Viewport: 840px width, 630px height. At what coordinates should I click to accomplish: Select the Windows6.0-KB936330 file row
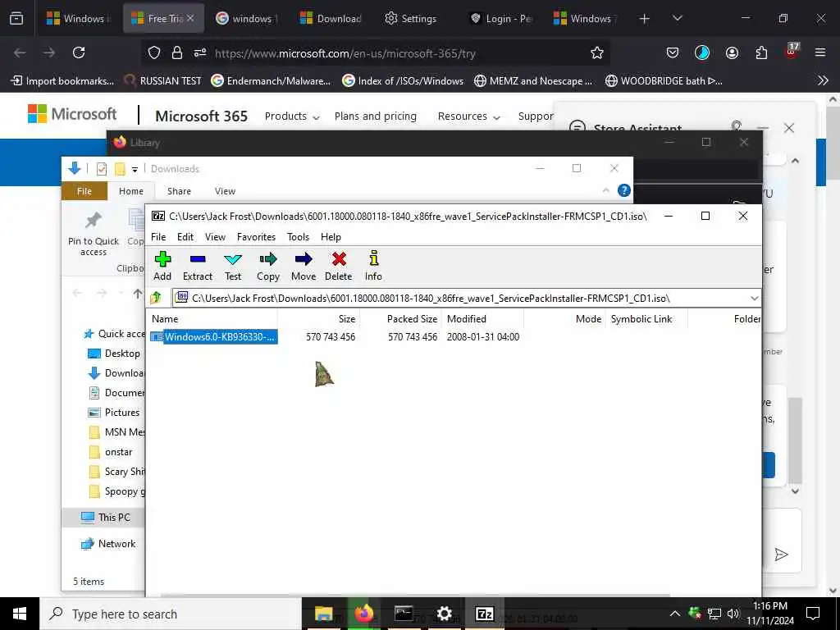click(214, 337)
